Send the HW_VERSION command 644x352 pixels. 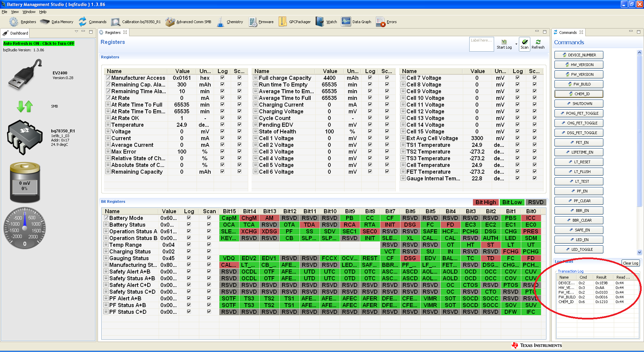[579, 65]
